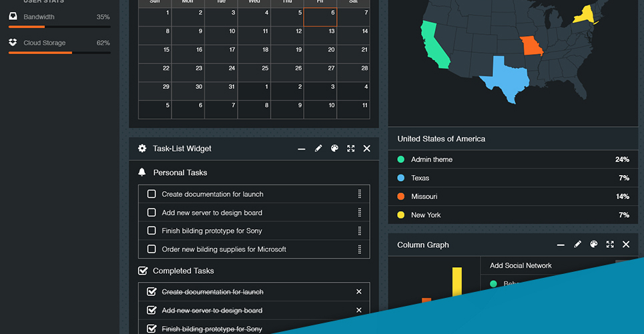Screen dimensions: 644x334
Task: Edit the Task-List Widget title with pencil
Action: point(318,148)
